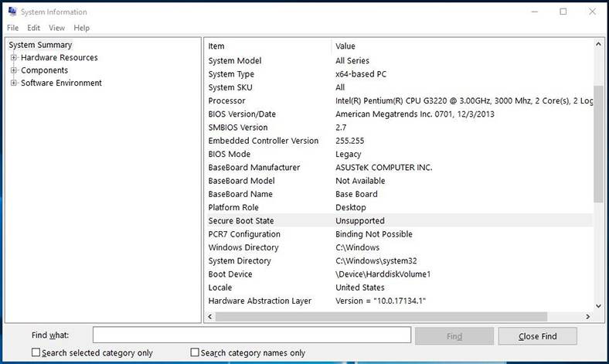Click the value 'ASUSTeK COMPUTER INC.'

(x=384, y=168)
